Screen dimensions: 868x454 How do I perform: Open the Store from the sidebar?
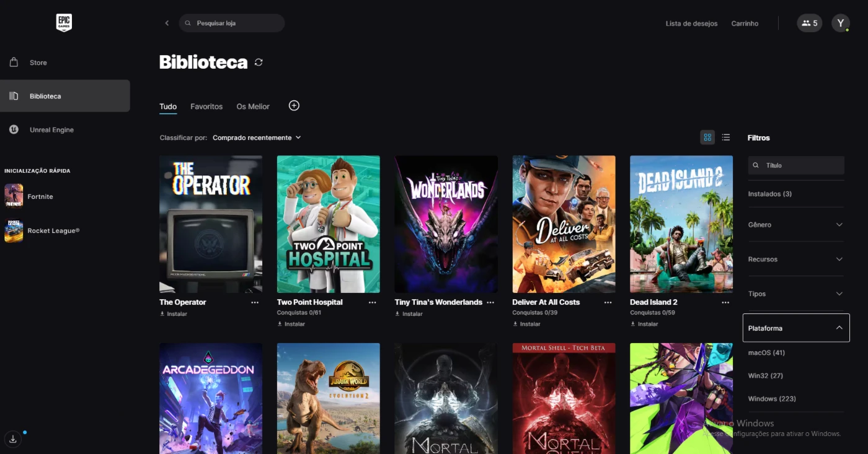click(x=64, y=63)
